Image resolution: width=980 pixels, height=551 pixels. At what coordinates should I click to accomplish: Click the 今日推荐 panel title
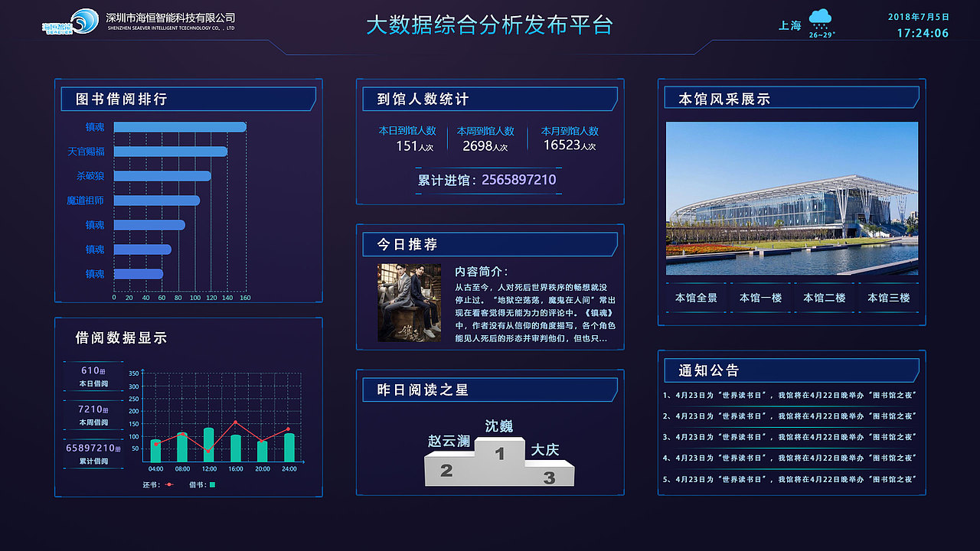coord(407,245)
